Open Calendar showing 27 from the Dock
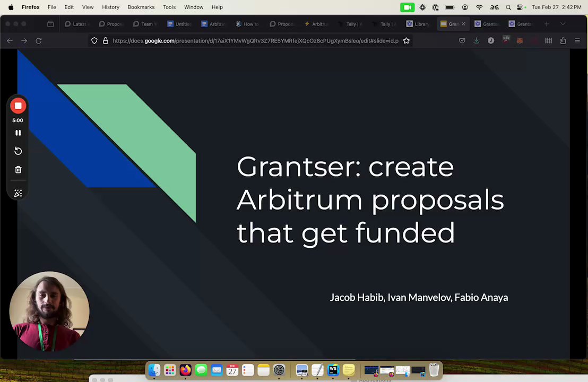 coord(232,370)
